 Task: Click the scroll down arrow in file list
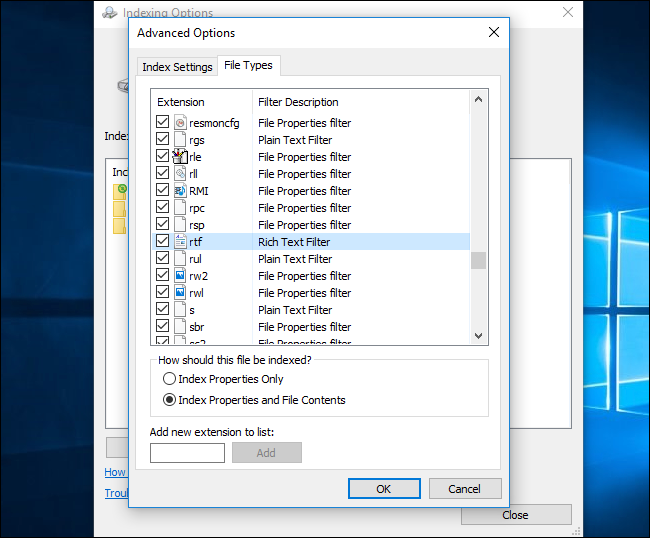(478, 335)
